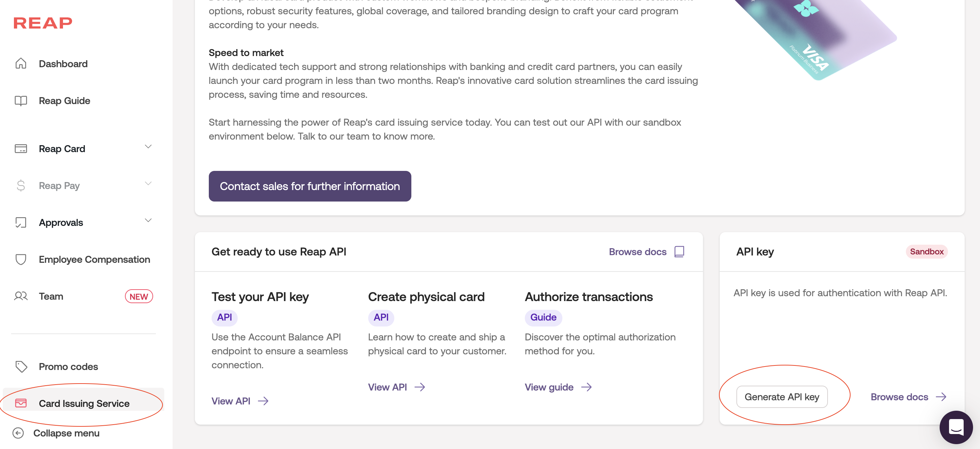The image size is (980, 449).
Task: Click the Generate API key button
Action: (x=782, y=397)
